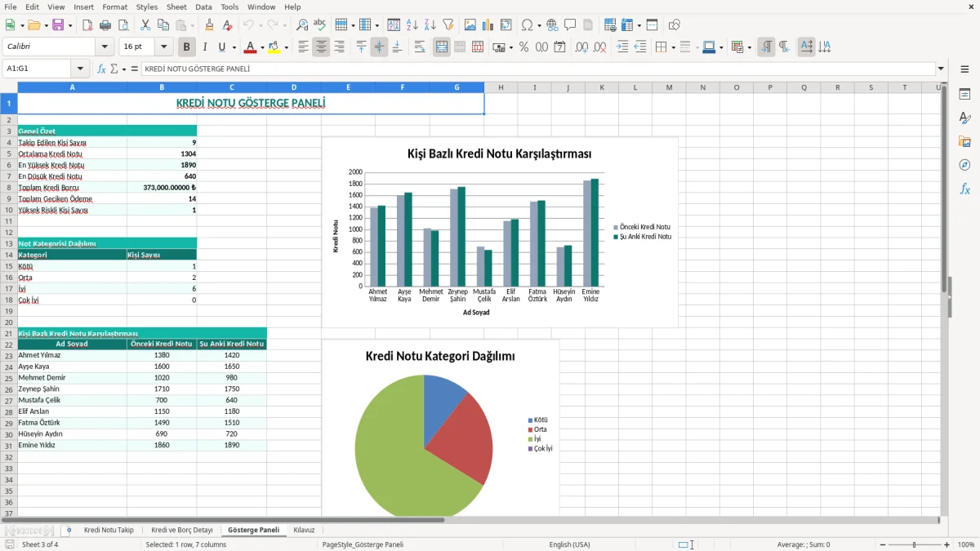Open the Styles menu
The image size is (980, 551).
coord(147,7)
